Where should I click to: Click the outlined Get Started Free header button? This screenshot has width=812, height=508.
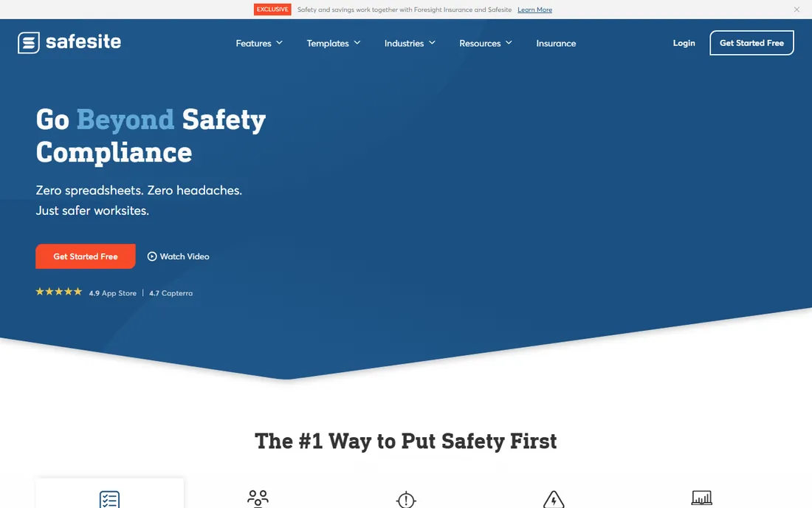[x=751, y=43]
